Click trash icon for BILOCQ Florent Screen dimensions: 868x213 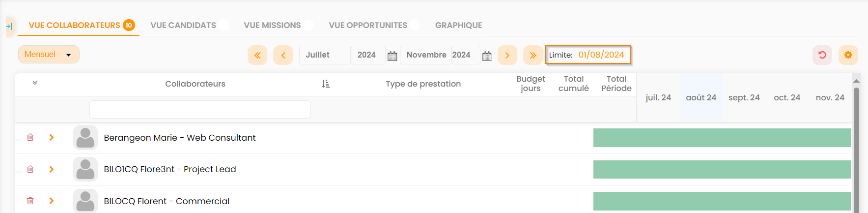[x=30, y=201]
